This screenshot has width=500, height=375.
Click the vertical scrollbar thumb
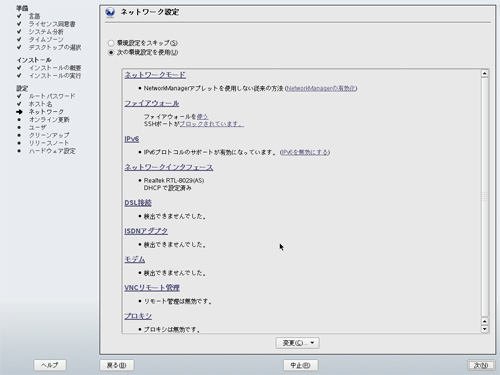[x=485, y=197]
